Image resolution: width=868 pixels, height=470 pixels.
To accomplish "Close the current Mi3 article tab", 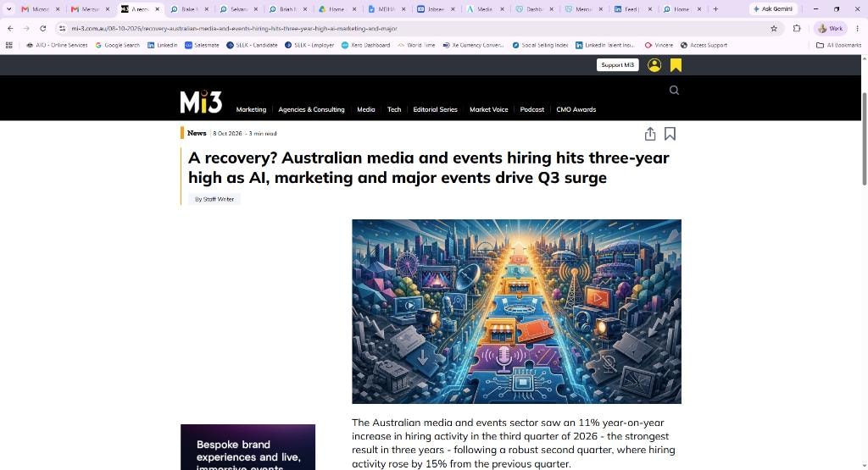I will pyautogui.click(x=157, y=9).
